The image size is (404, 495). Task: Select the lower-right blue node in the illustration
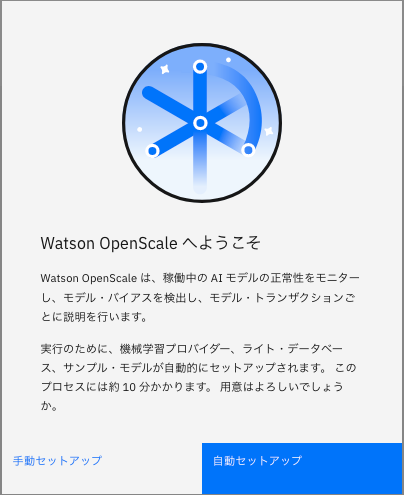click(x=248, y=150)
